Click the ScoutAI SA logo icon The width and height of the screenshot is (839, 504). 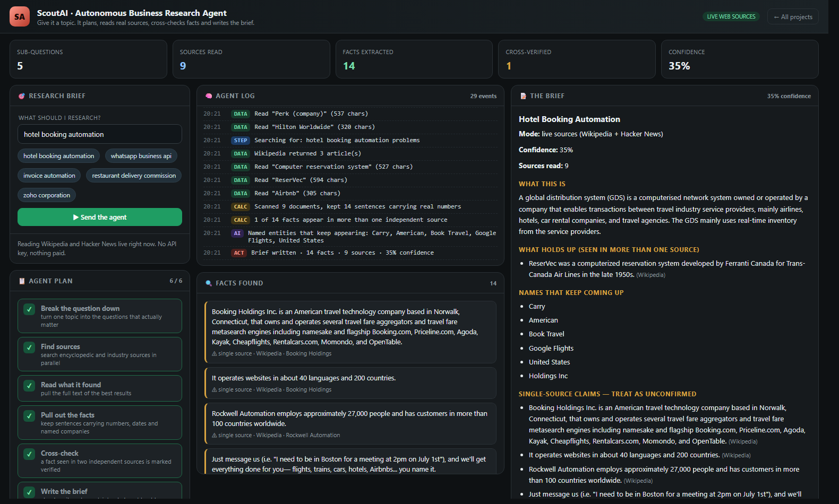tap(20, 16)
